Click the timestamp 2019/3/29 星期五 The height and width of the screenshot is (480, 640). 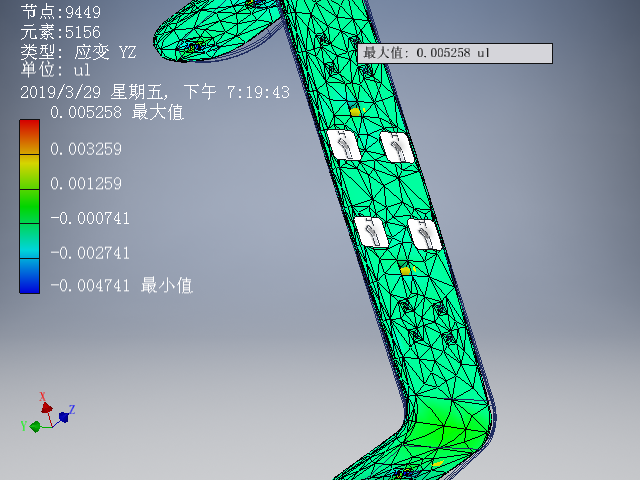(155, 92)
